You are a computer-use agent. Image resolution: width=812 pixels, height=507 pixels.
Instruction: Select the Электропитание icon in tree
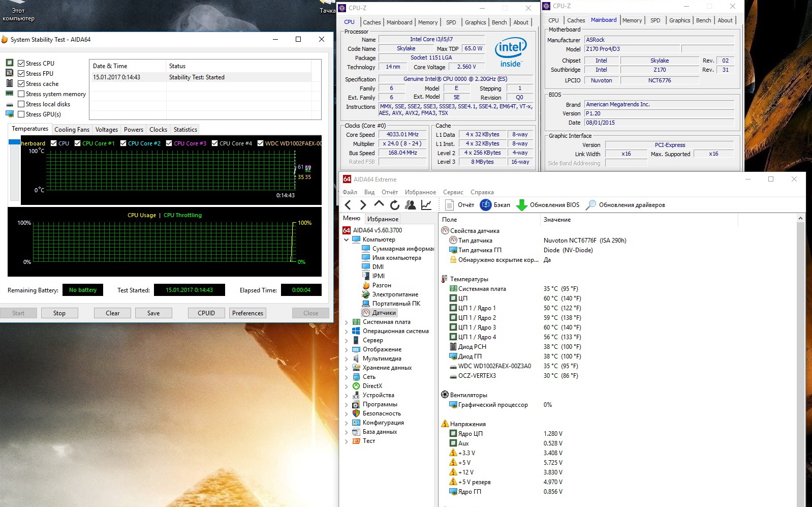[366, 294]
